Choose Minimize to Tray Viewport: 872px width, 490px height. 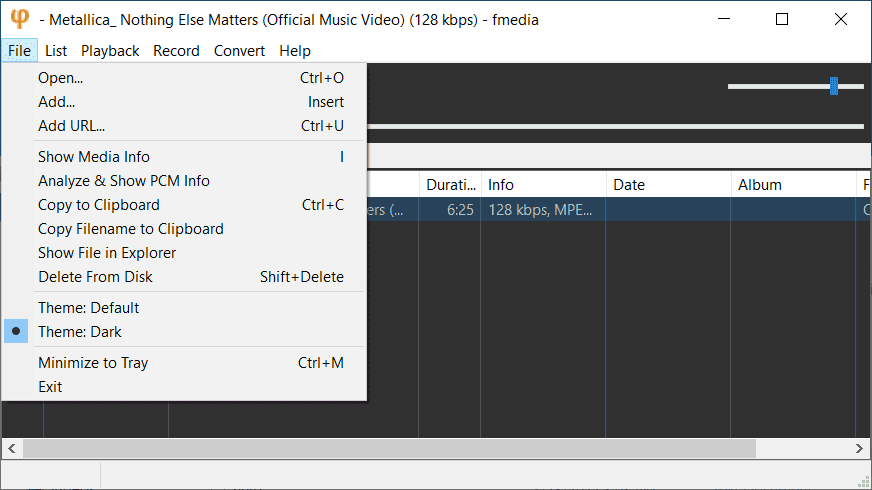[x=184, y=363]
